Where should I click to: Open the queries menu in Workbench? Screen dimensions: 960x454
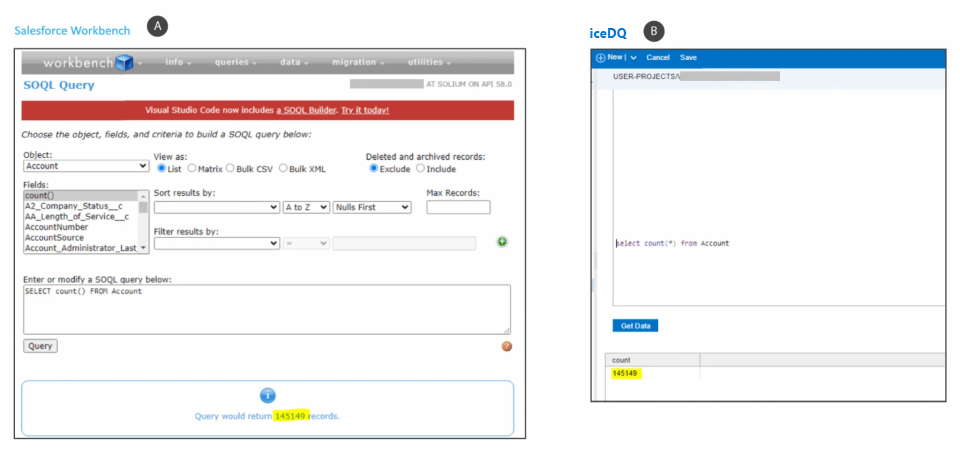[x=236, y=62]
